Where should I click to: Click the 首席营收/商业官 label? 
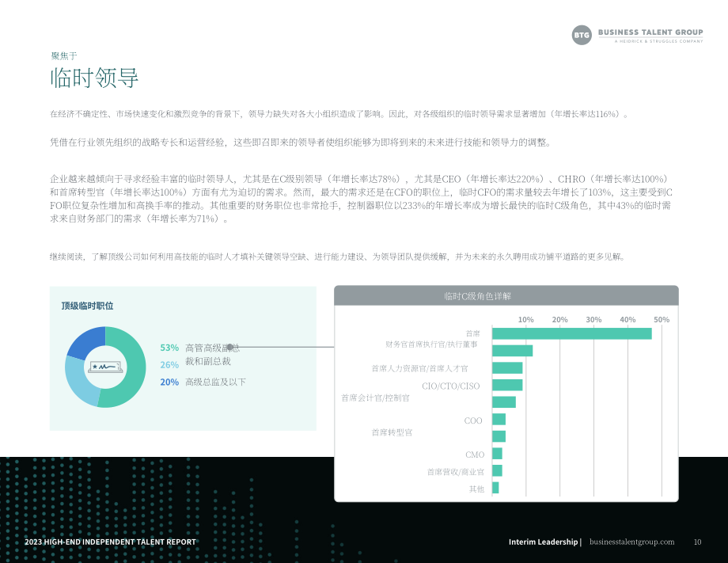pos(456,472)
